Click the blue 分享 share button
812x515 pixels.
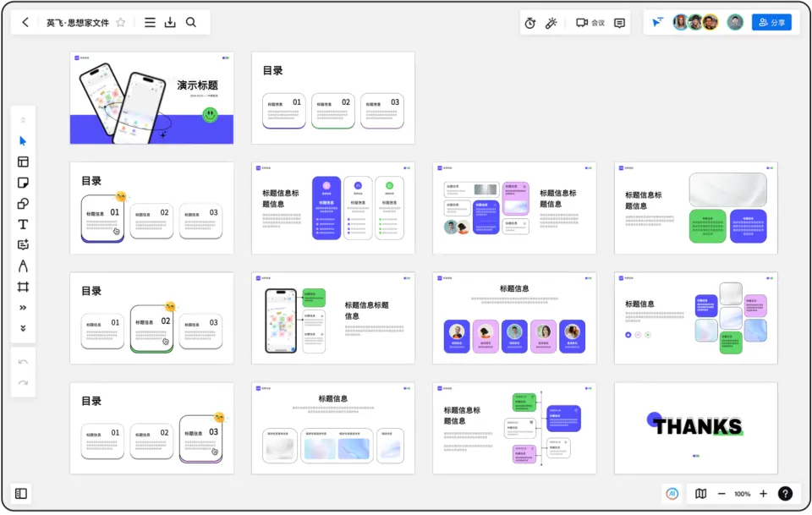click(771, 22)
